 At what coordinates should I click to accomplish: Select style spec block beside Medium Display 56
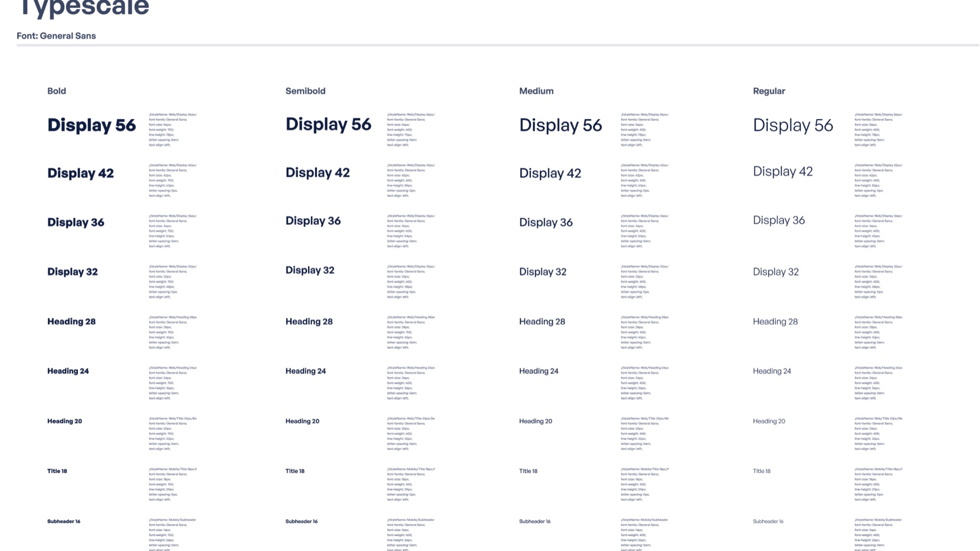(x=644, y=130)
